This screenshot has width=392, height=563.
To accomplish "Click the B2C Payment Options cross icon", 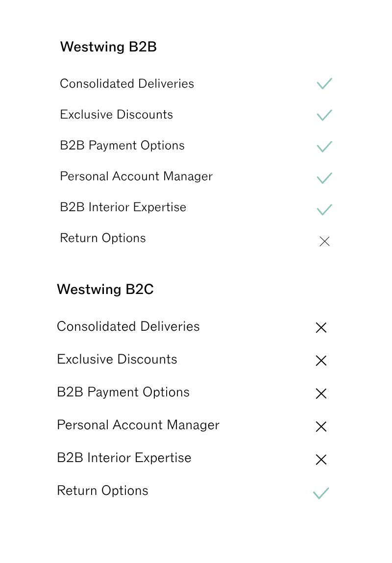I will (321, 393).
